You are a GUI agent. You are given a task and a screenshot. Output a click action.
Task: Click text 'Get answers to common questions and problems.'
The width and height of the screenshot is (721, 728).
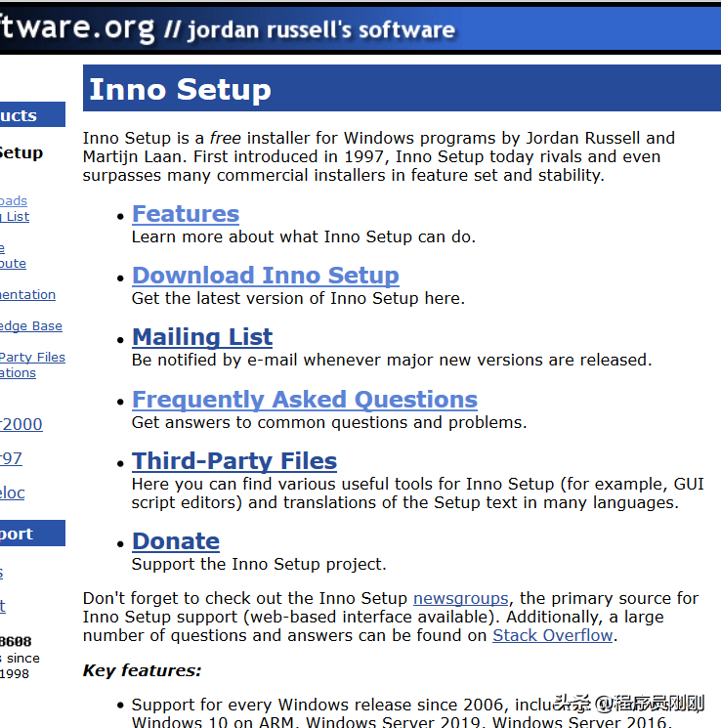[x=329, y=423]
